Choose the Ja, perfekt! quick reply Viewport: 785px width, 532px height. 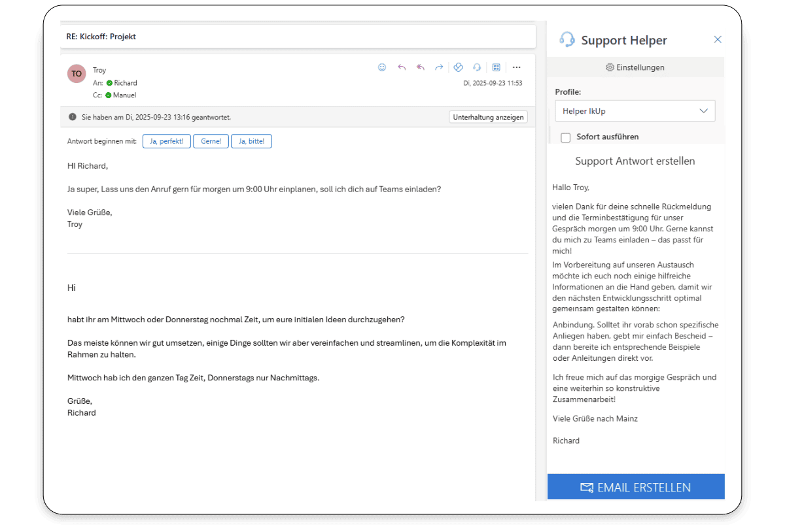(x=166, y=141)
